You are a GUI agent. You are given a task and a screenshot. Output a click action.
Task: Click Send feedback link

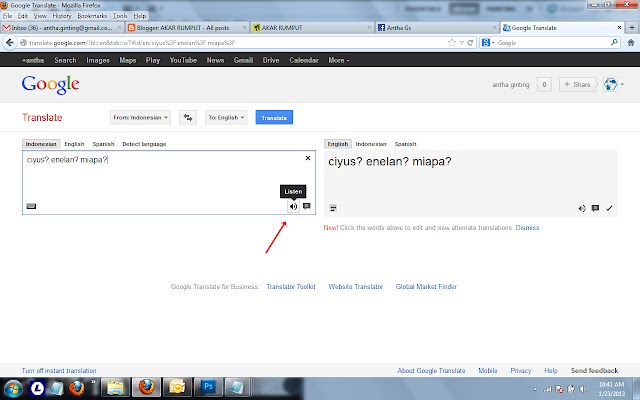click(594, 371)
